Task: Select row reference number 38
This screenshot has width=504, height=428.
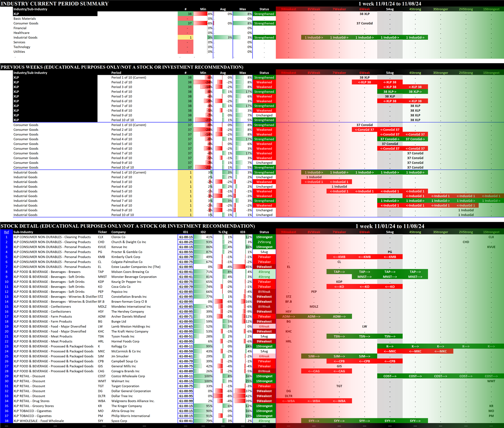Action: click(x=7, y=421)
